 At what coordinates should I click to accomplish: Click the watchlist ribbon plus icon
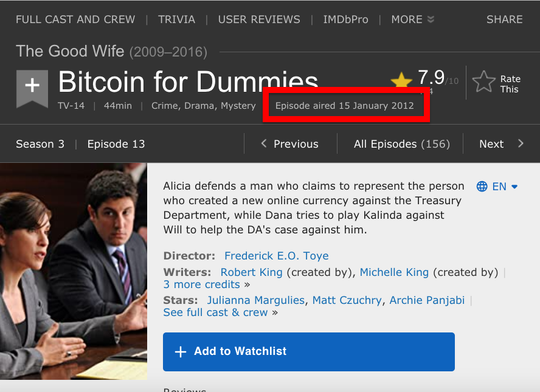(32, 87)
